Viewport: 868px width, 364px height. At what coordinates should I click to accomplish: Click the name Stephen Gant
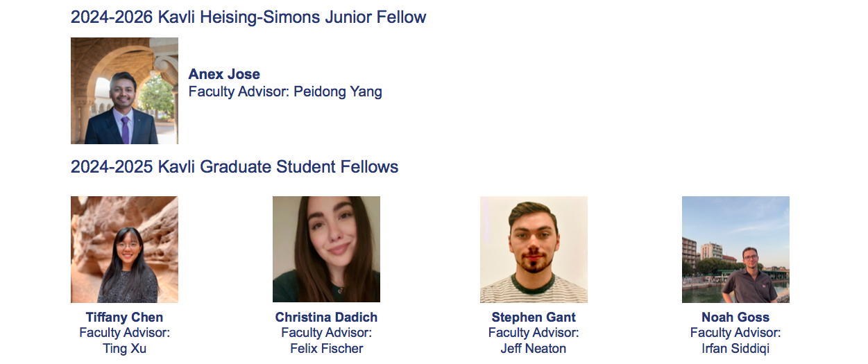[534, 317]
